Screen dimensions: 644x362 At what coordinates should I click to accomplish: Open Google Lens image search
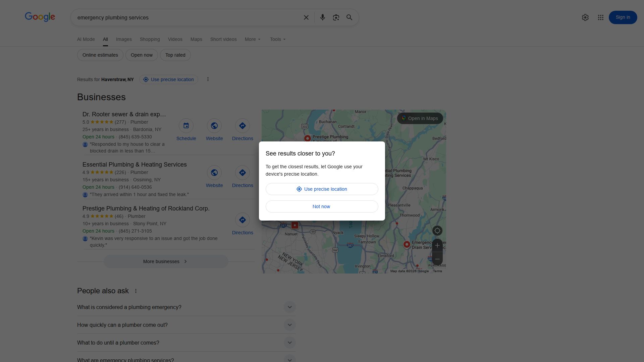click(x=336, y=17)
